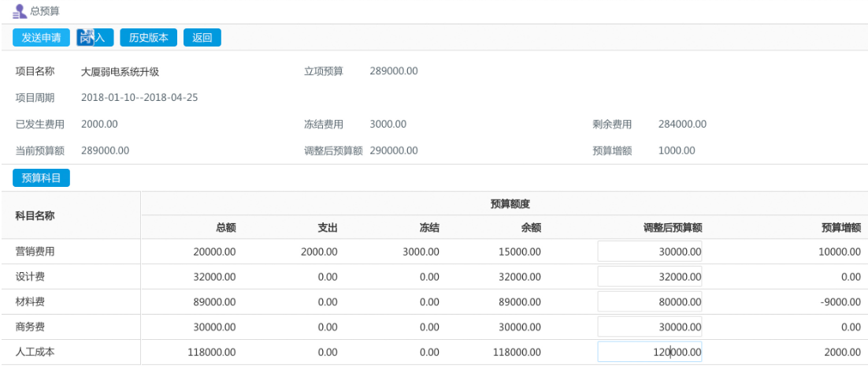
Task: Click the 项目名称 field label
Action: tap(35, 72)
